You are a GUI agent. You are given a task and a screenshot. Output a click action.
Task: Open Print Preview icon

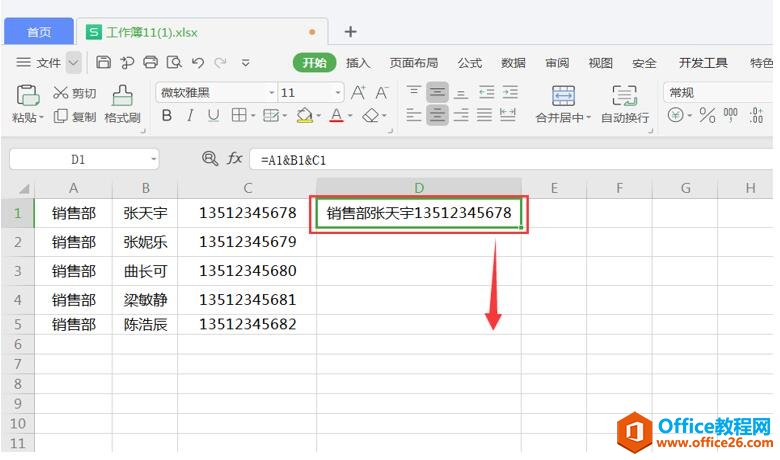click(174, 62)
